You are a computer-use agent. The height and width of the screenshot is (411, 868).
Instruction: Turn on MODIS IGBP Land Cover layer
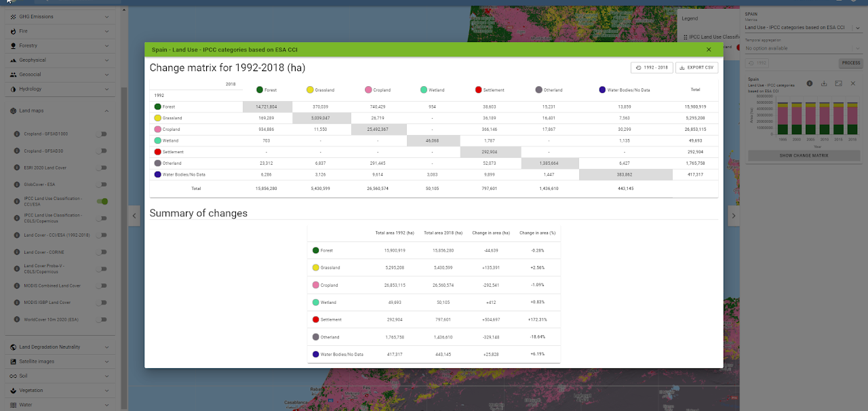(102, 302)
